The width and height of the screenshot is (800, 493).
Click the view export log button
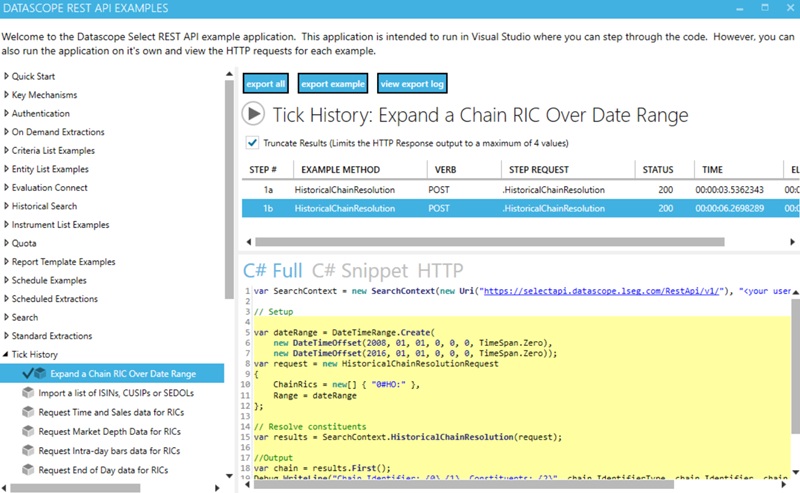pyautogui.click(x=412, y=83)
